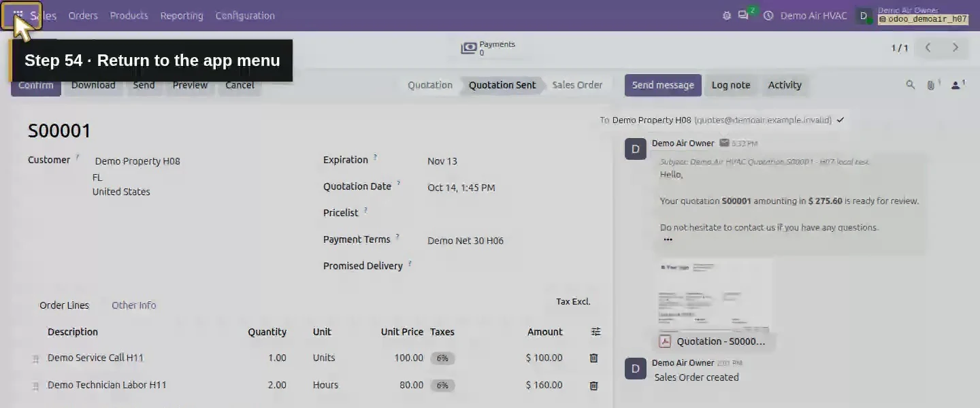
Task: Switch to the Other Info tab
Action: point(133,305)
